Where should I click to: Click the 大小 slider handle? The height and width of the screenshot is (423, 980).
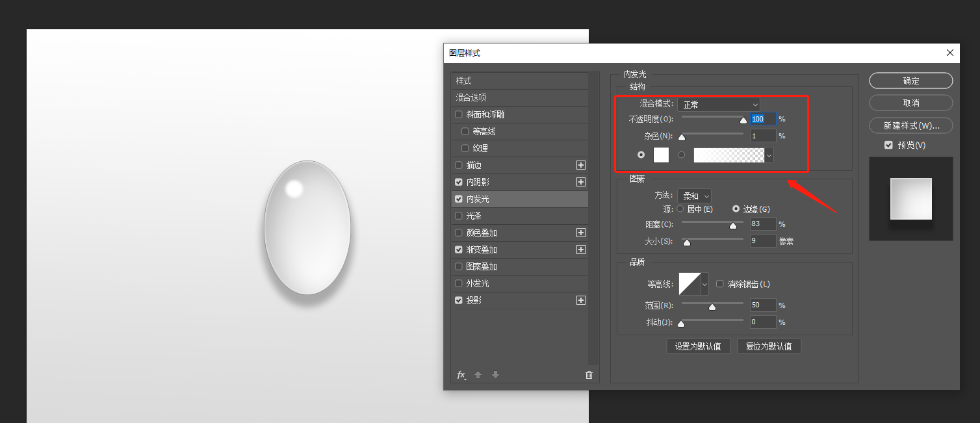686,242
